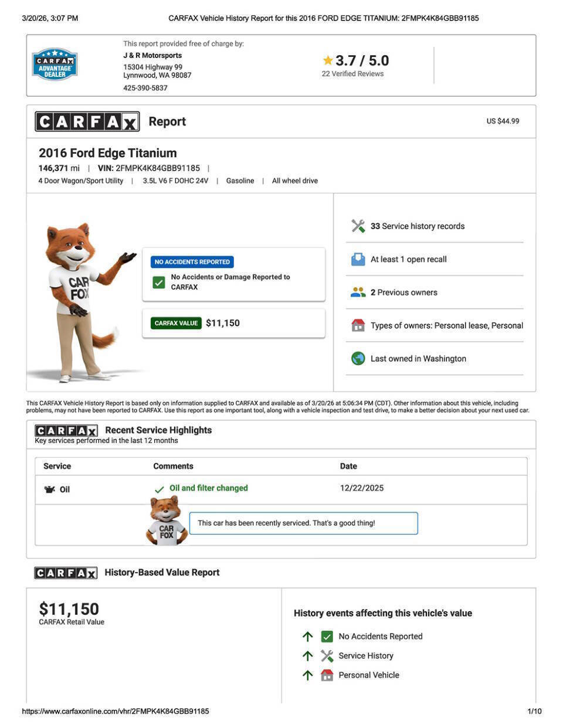Click the green check next to No Accidents Reported value event
563x728 pixels.
[327, 636]
